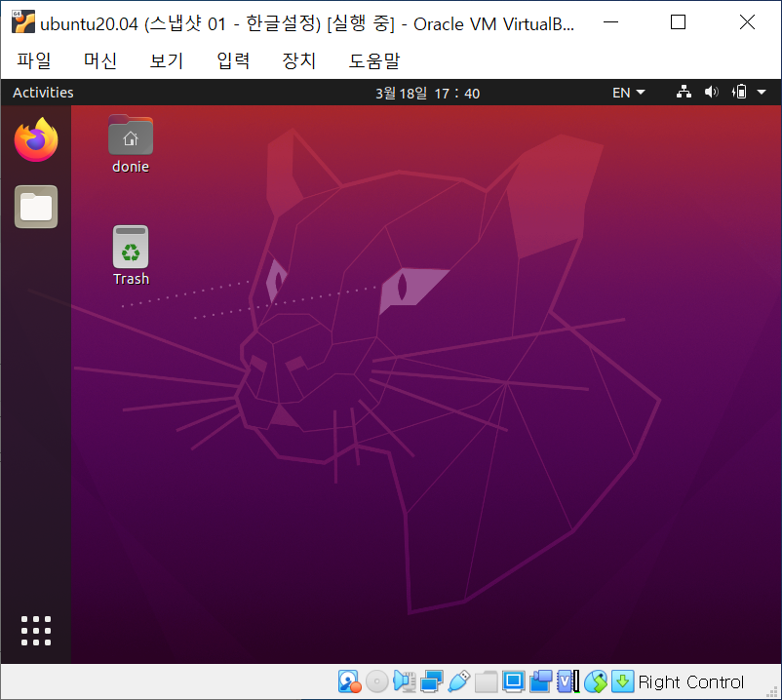Image resolution: width=782 pixels, height=700 pixels.
Task: Click the Right Control host key label
Action: pyautogui.click(x=690, y=682)
